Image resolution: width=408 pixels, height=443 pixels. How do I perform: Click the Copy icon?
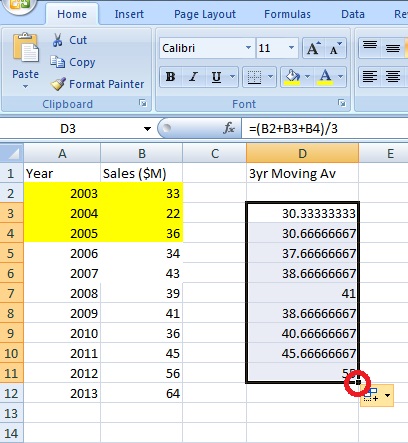pos(57,62)
